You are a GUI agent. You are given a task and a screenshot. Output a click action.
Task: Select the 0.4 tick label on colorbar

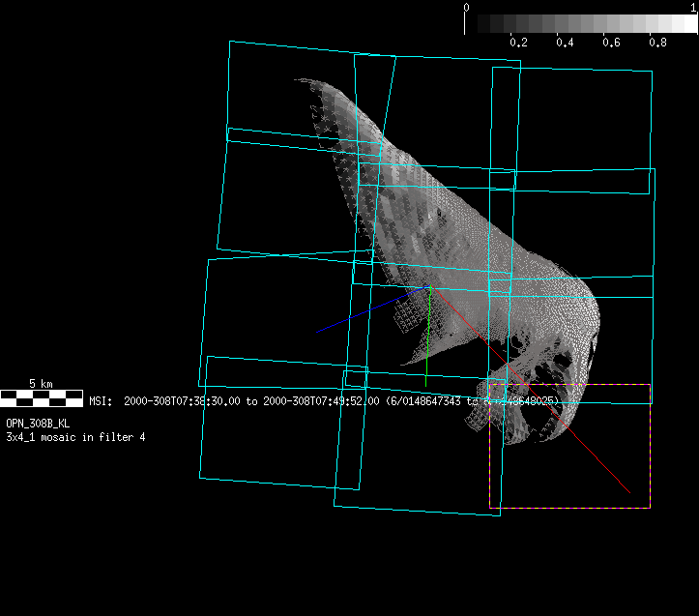[x=565, y=44]
